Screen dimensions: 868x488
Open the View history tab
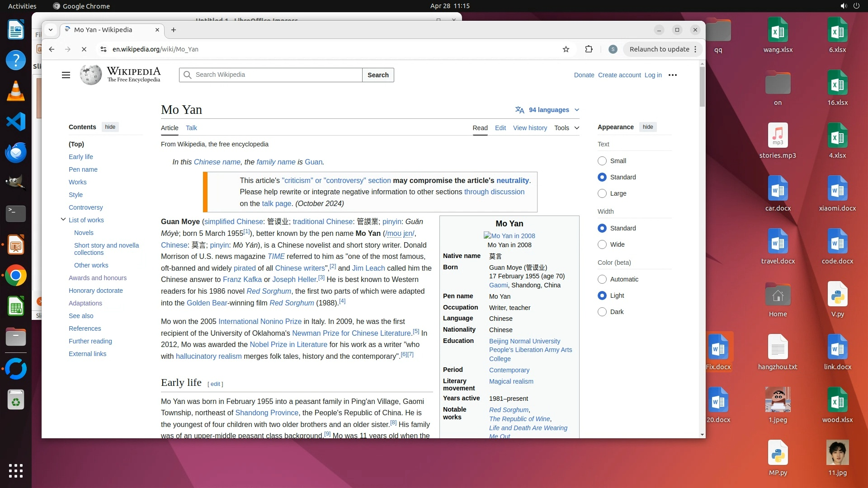pos(530,128)
